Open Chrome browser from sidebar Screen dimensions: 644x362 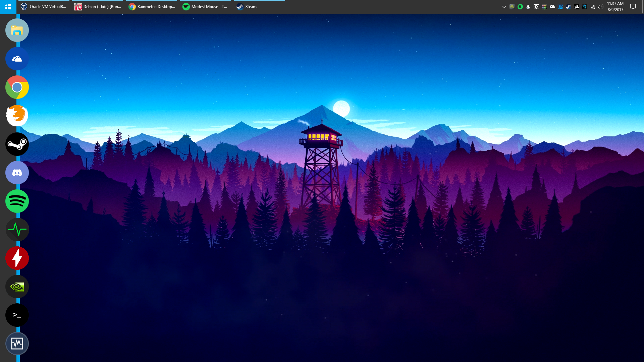point(17,87)
